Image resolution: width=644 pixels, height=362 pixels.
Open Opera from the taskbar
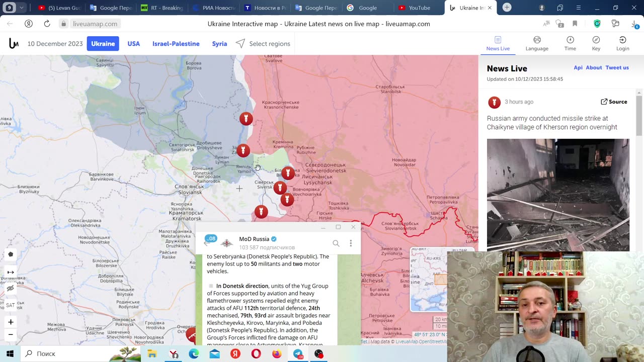click(256, 354)
